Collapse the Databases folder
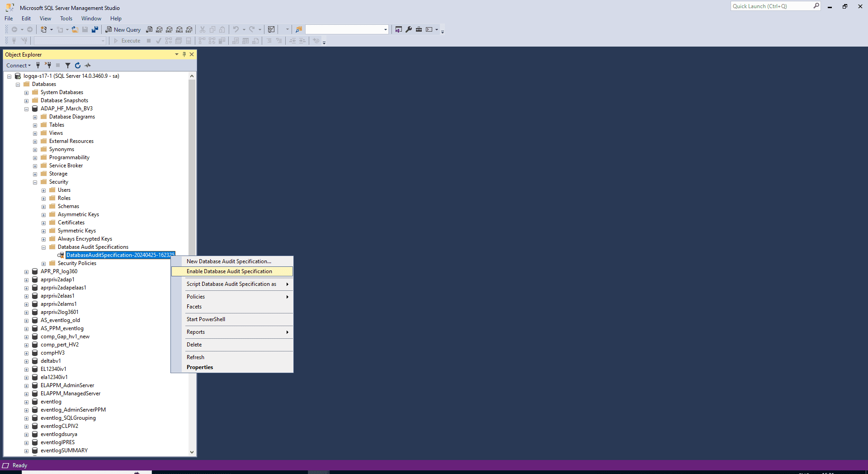The image size is (868, 474). click(x=18, y=85)
